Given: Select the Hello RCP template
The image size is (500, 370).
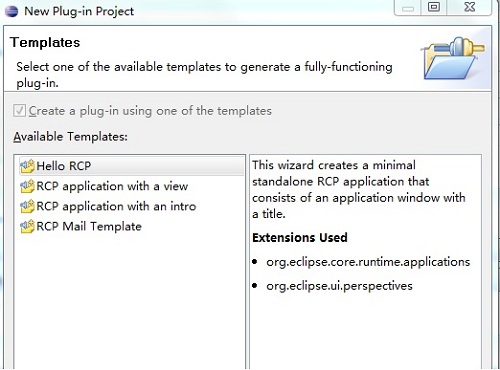Looking at the screenshot, I should coord(132,166).
